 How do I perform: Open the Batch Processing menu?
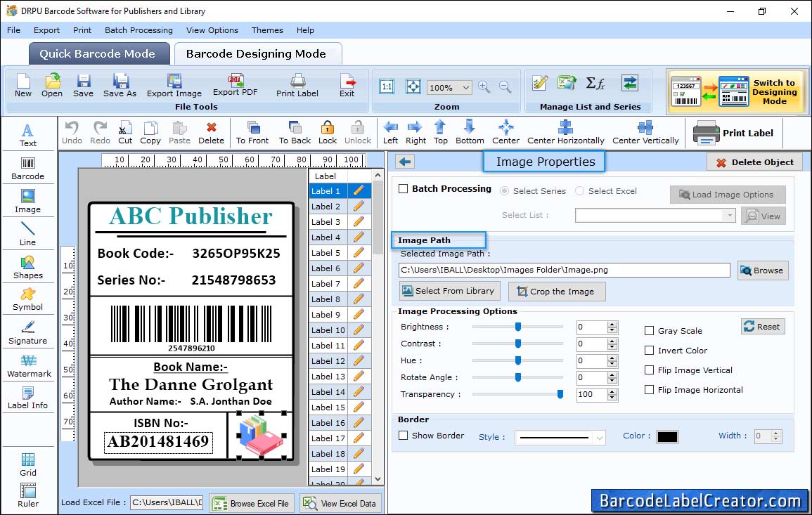pos(138,30)
